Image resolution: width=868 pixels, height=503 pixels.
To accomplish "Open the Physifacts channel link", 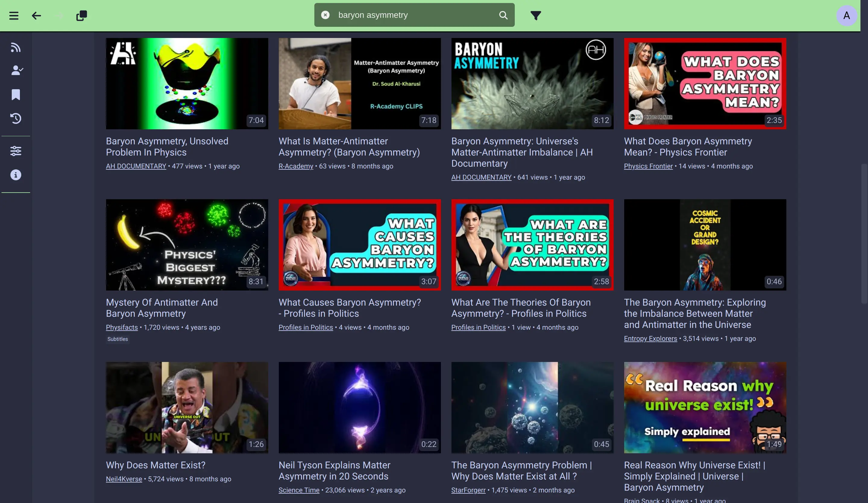I will tap(121, 327).
